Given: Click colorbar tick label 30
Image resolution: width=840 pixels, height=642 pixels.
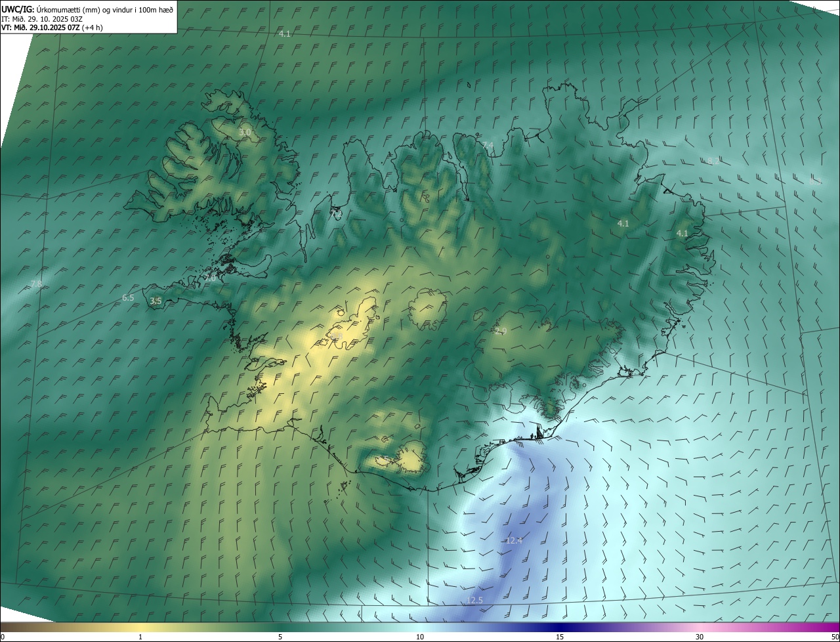Looking at the screenshot, I should 700,637.
